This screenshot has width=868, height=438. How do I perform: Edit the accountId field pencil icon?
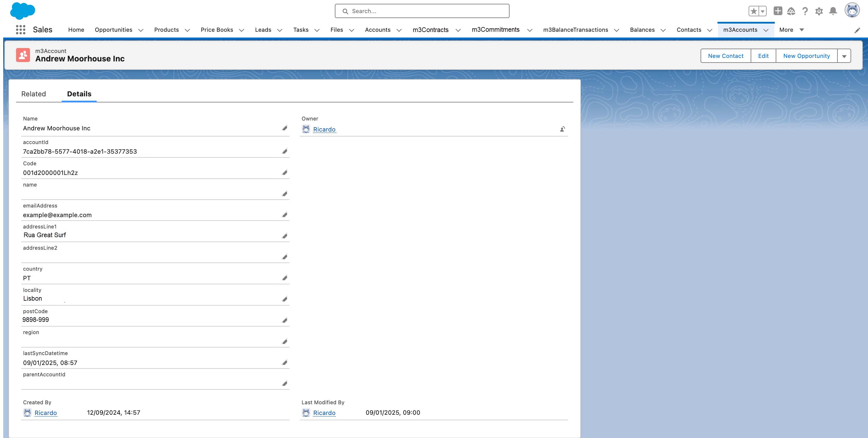(285, 151)
